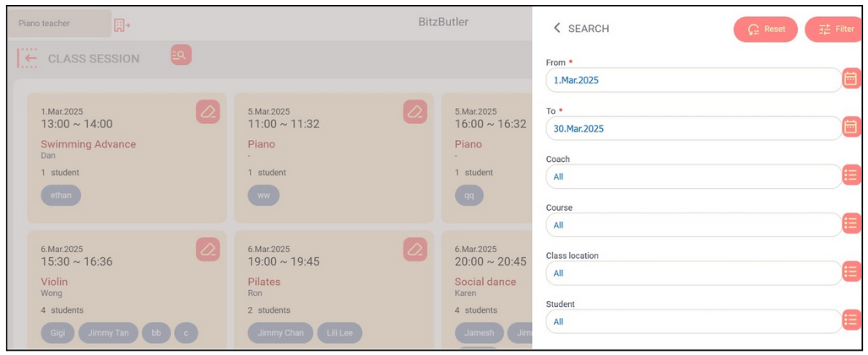Select the Jimmy Tan student chip

[108, 333]
